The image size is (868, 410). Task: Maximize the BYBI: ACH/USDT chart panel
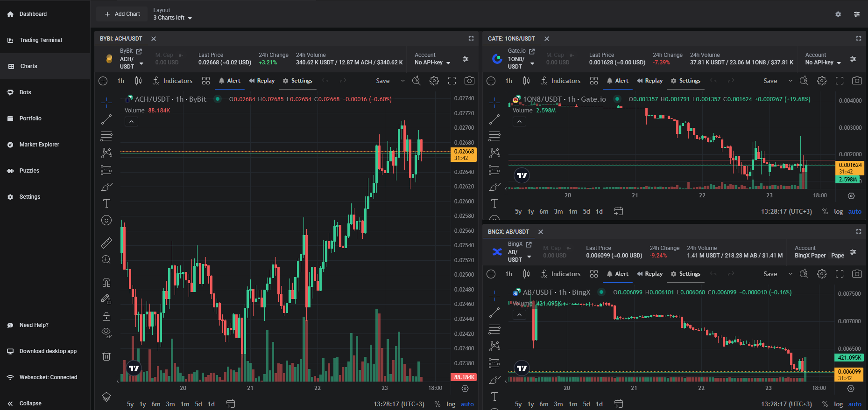(x=471, y=38)
